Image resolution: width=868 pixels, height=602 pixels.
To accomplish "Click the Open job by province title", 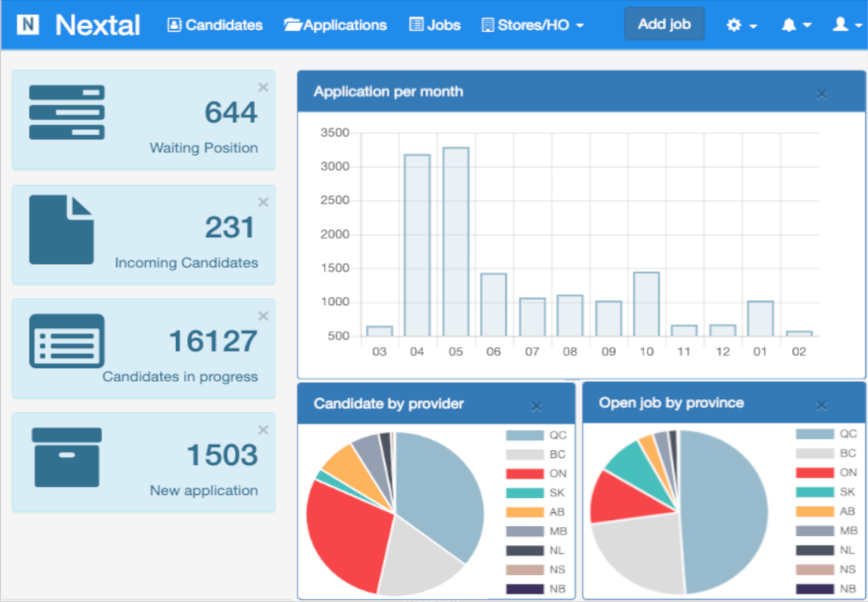I will pyautogui.click(x=671, y=403).
